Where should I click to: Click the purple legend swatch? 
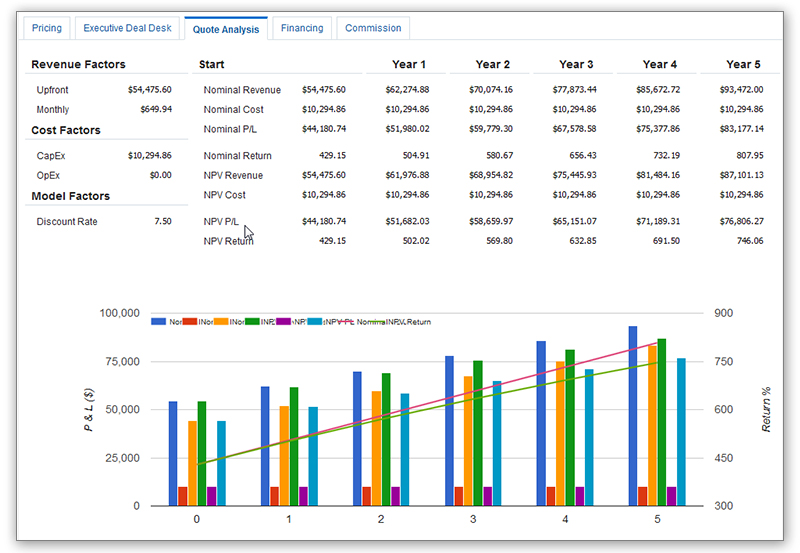tap(284, 322)
